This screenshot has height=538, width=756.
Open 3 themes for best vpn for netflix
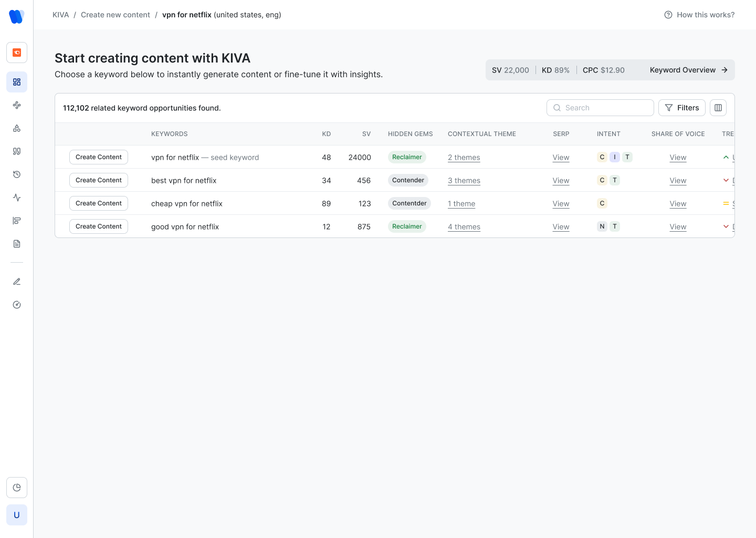click(x=464, y=181)
